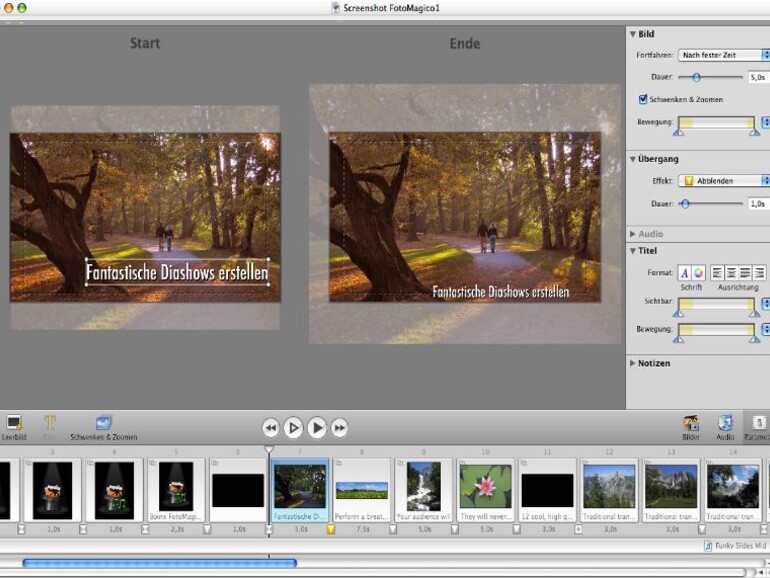Collapse the Übergang section
The image size is (770, 578).
coord(632,159)
